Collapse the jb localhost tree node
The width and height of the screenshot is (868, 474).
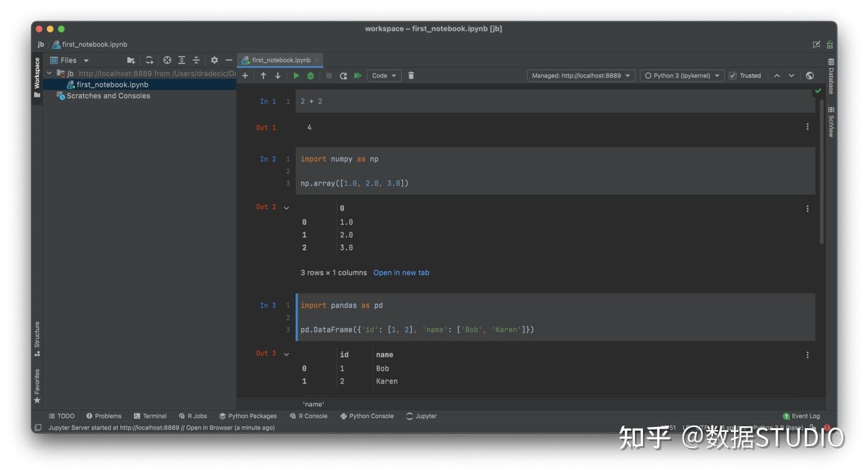(50, 73)
